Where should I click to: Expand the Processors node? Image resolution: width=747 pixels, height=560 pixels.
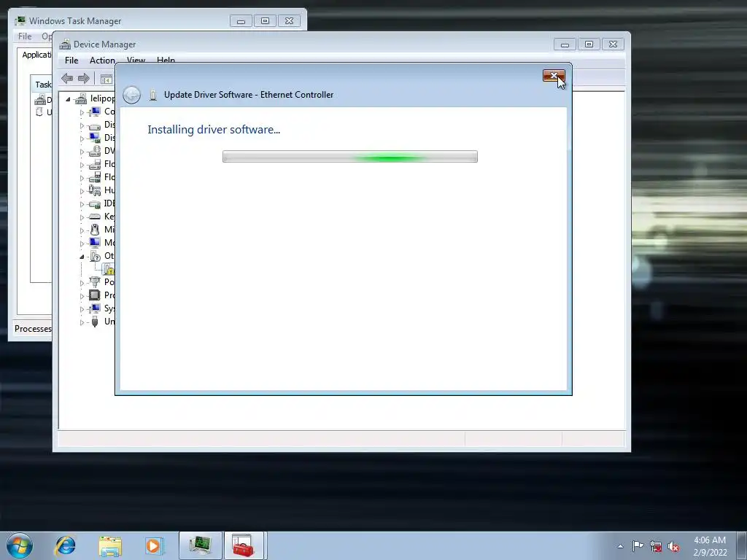82,296
